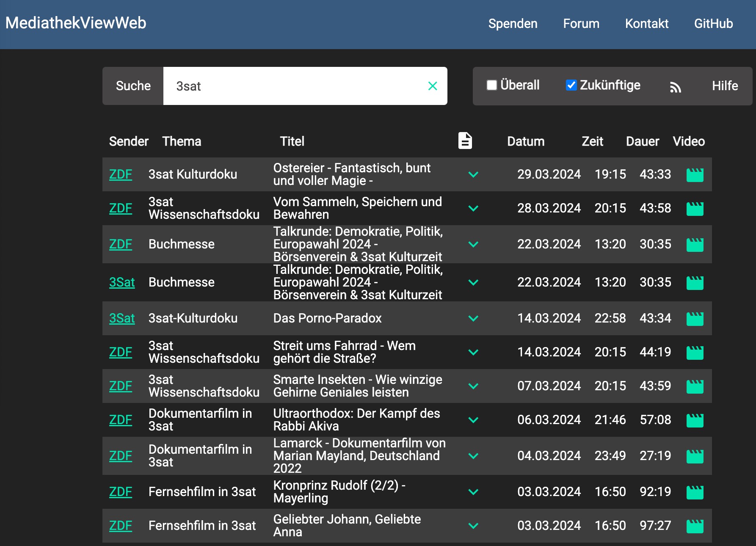Expand description for 3Sat Buchmesse Talkrunde
The width and height of the screenshot is (756, 546).
tap(473, 282)
